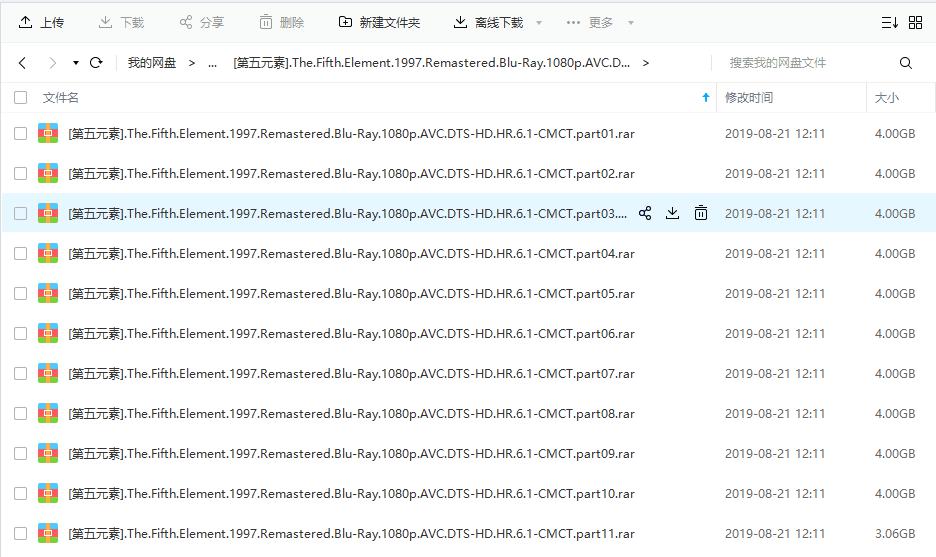Select the file name ending part06.rar

351,333
